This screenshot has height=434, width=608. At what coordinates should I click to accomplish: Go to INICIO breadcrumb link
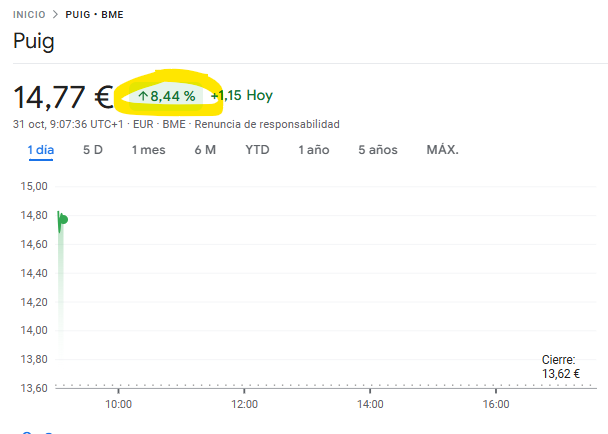(x=29, y=16)
